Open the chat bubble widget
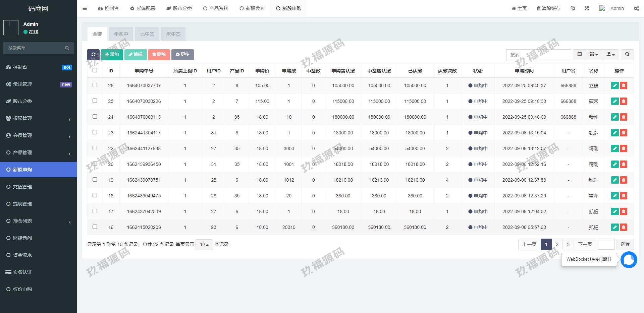This screenshot has width=644, height=313. (x=629, y=260)
